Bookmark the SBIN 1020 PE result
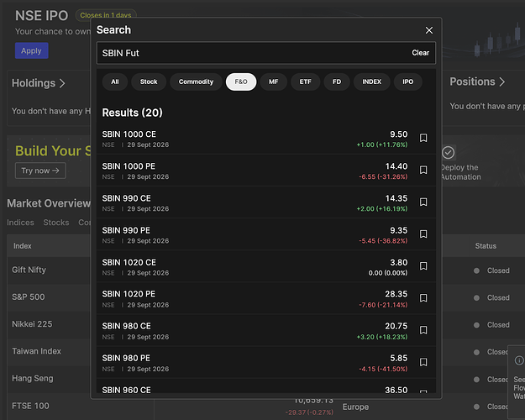The height and width of the screenshot is (420, 525). coord(423,298)
